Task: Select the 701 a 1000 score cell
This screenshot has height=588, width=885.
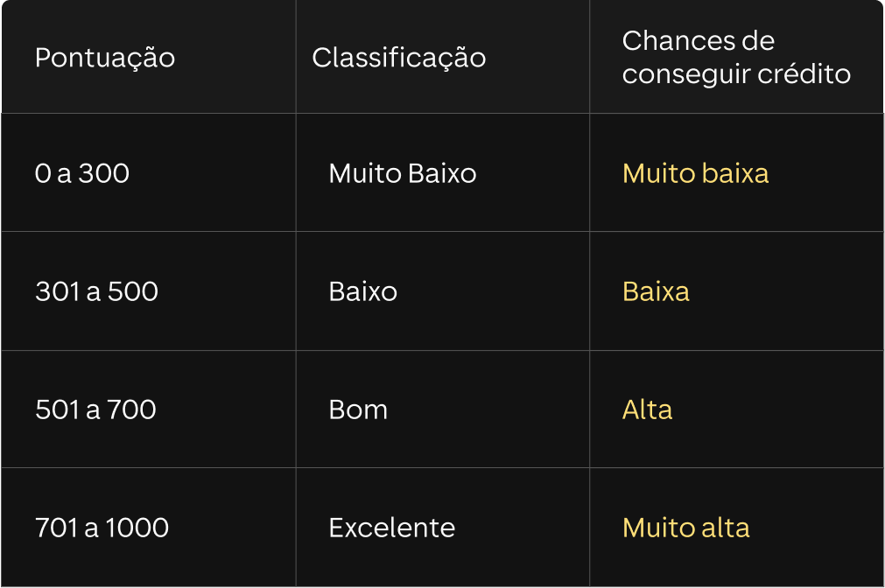Action: [x=102, y=528]
